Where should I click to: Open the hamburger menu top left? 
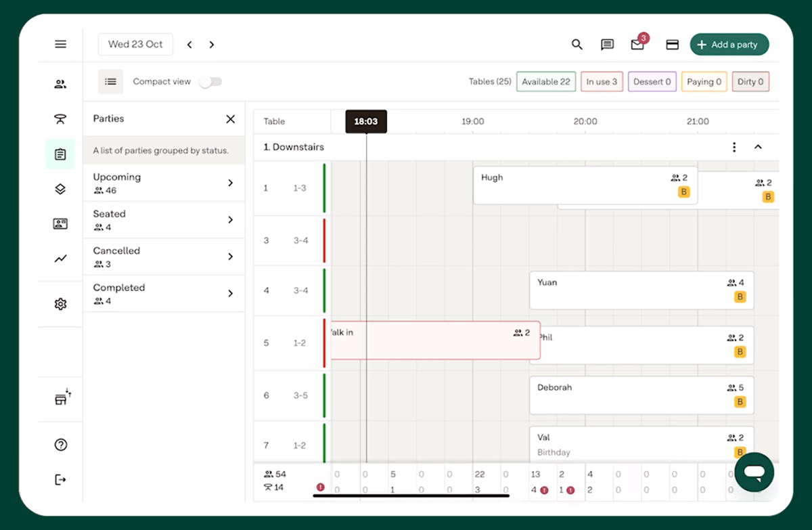[x=60, y=44]
